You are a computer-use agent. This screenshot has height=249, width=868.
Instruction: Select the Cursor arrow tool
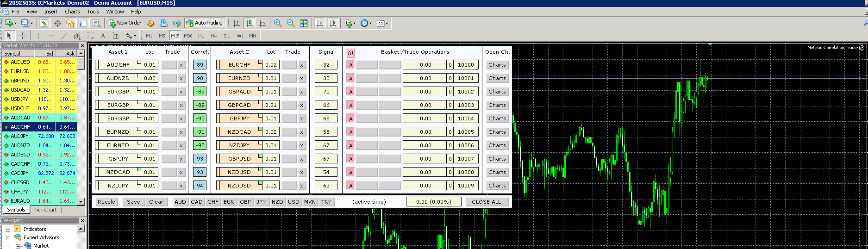click(9, 36)
